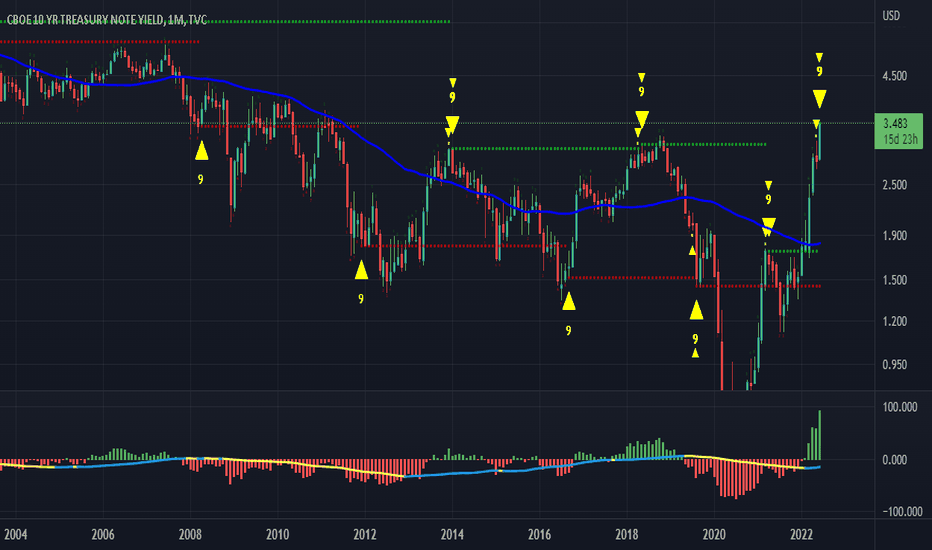Click the 2014 year on time axis
932x550 pixels.
tap(452, 535)
